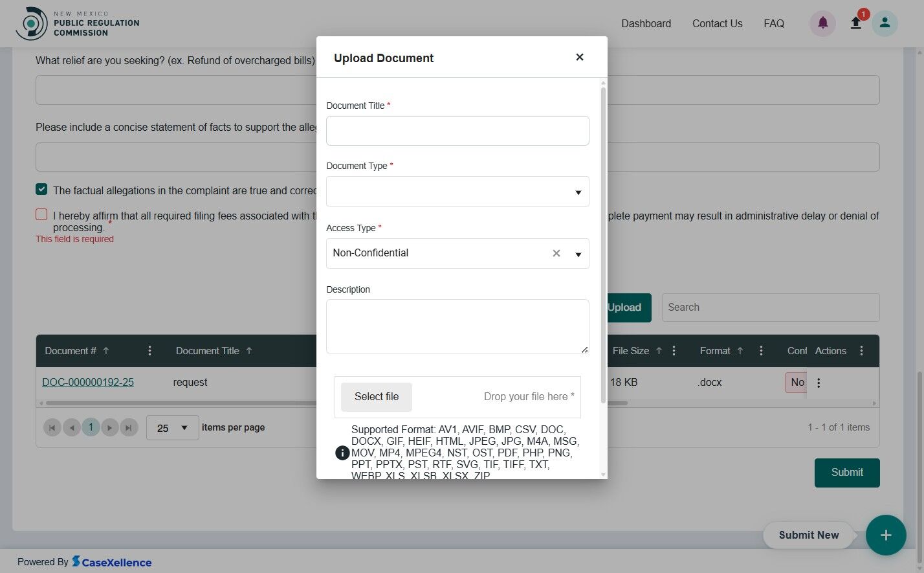Click the purple alerts bell icon

click(822, 23)
